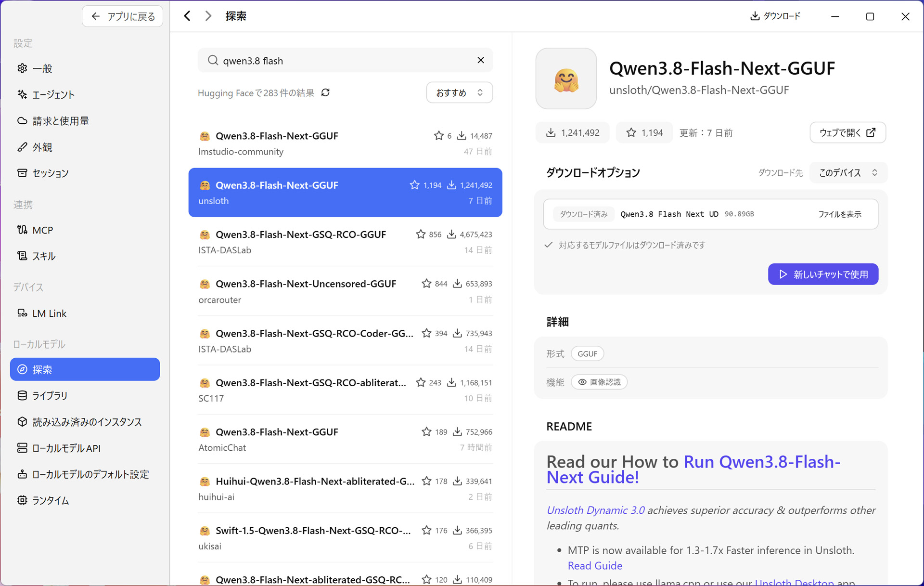Select unsloth Qwen3.8-Flash-Next-GGUF result
The height and width of the screenshot is (586, 924).
click(345, 192)
